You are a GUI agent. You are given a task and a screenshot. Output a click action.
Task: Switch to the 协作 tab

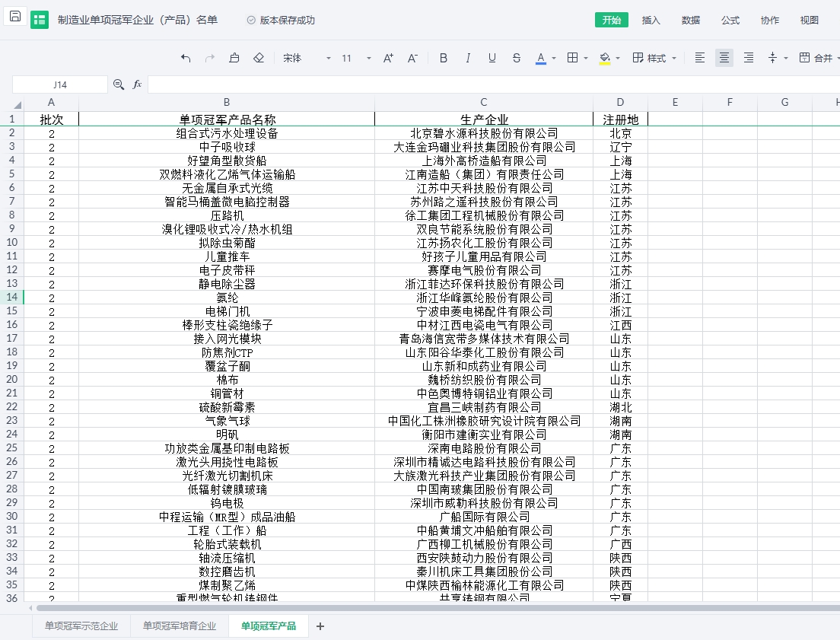770,21
